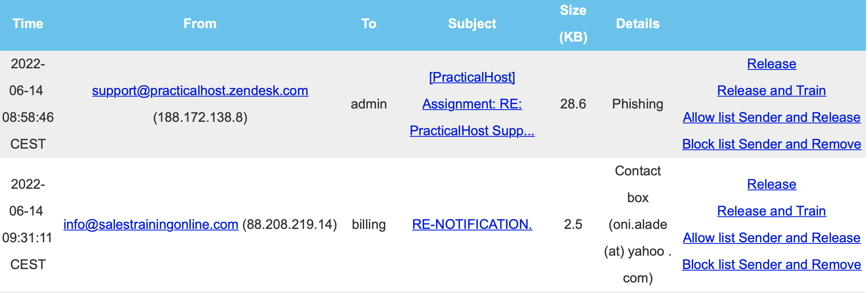This screenshot has height=293, width=868.
Task: Select the 28.6 size cell
Action: click(x=573, y=104)
